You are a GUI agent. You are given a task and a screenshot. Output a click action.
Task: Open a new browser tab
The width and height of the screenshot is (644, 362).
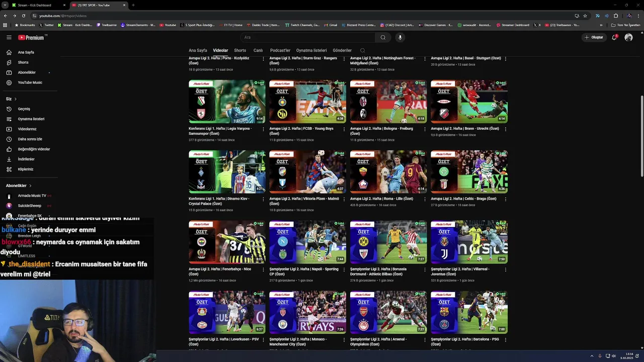tap(133, 5)
